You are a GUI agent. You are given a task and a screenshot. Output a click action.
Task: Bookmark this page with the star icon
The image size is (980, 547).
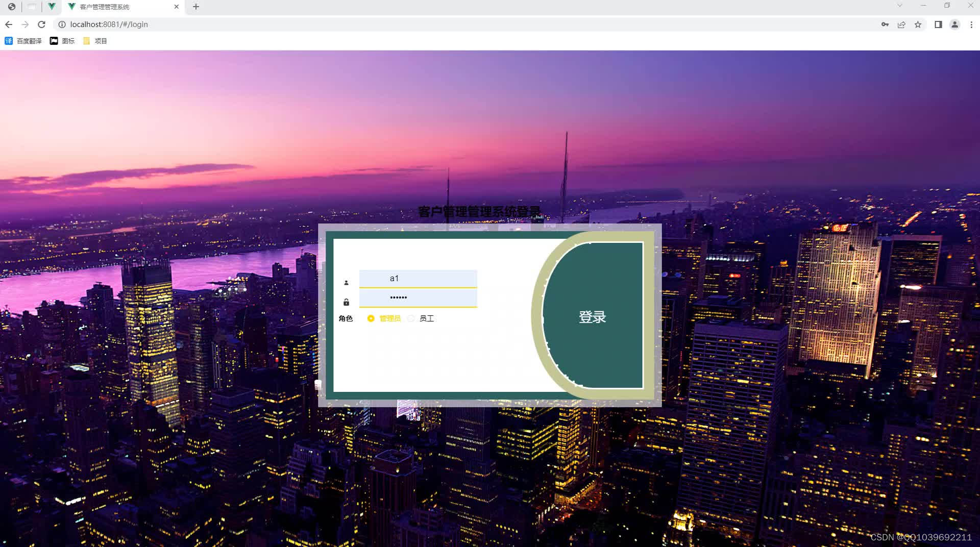[x=918, y=24]
